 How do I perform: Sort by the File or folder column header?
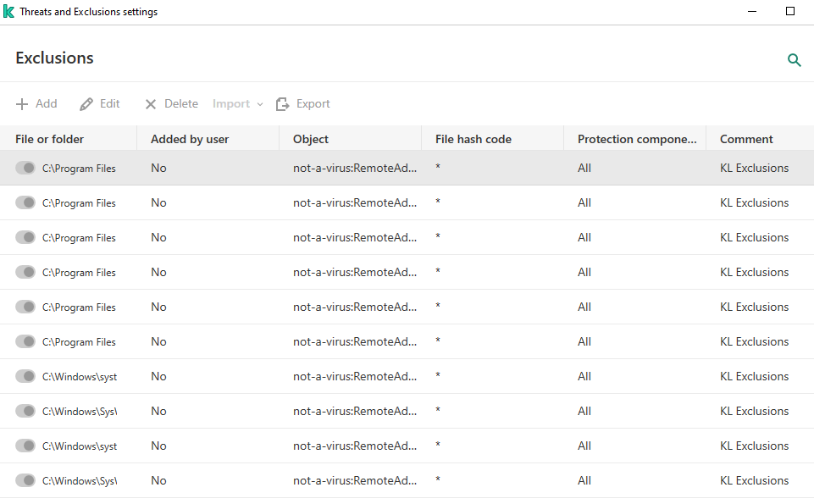49,139
